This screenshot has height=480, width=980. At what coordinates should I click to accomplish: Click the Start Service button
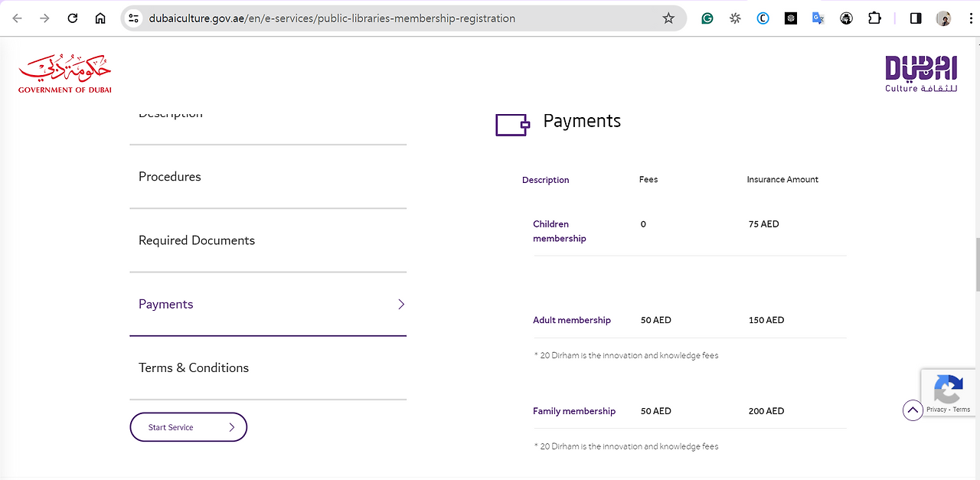[x=188, y=427]
